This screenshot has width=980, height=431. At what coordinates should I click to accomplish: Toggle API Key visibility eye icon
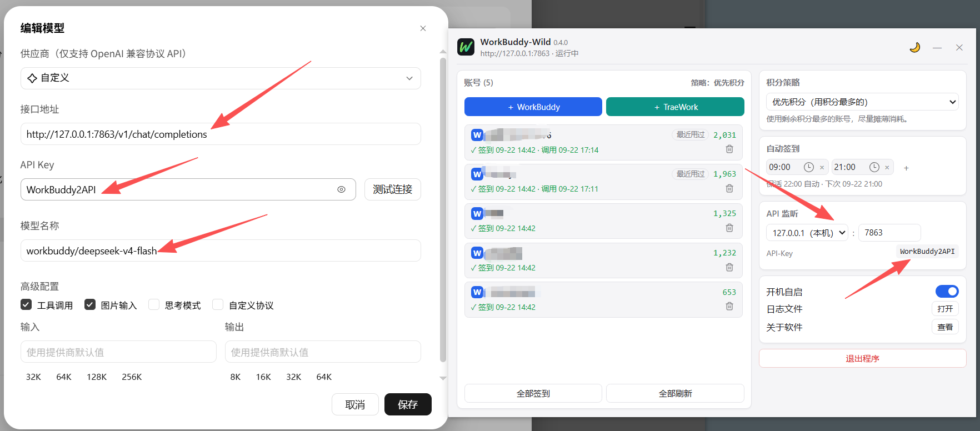(x=341, y=189)
